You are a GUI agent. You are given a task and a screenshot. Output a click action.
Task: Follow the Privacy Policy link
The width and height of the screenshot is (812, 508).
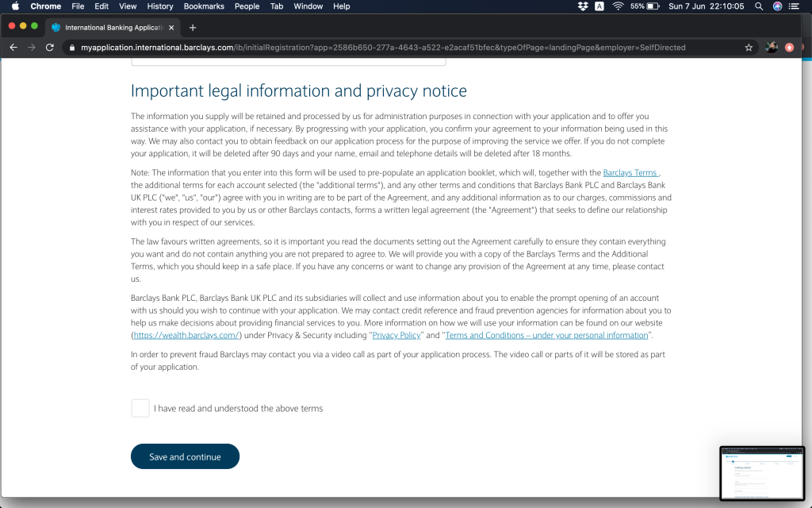pos(396,335)
